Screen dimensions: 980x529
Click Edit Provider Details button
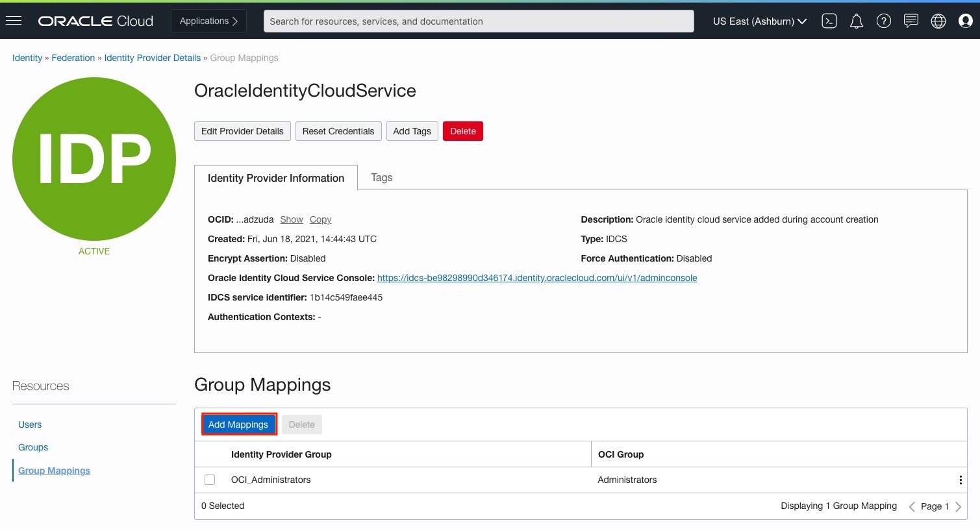(x=242, y=131)
